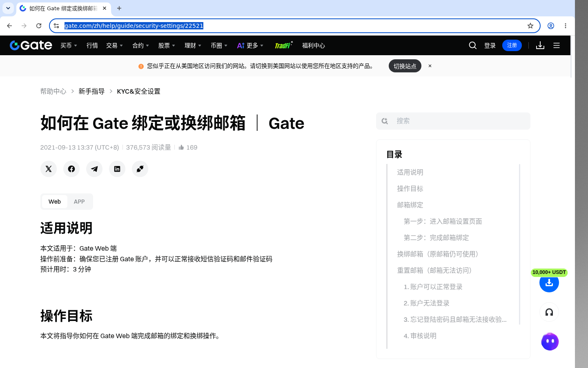The image size is (588, 368).
Task: Share article on LinkedIn
Action: click(x=117, y=169)
